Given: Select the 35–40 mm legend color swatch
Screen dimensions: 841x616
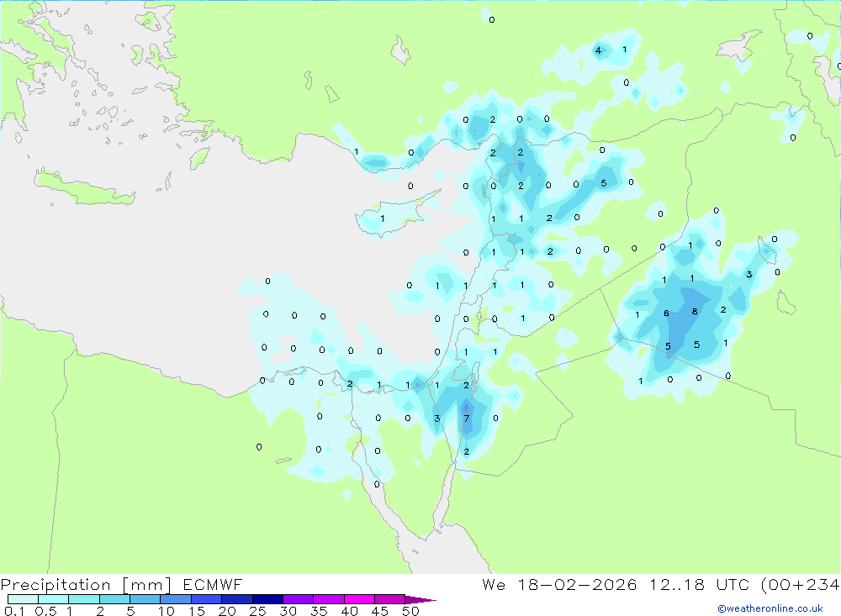Looking at the screenshot, I should point(329,599).
